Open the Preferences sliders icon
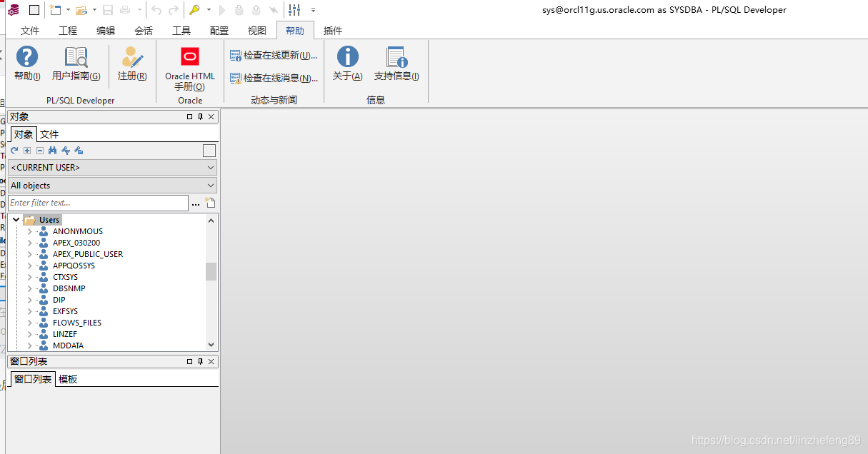This screenshot has width=868, height=454. coord(294,10)
